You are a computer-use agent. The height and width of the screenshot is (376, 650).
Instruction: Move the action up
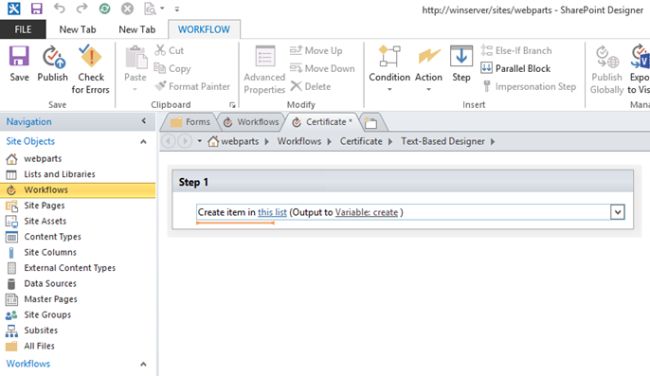coord(316,51)
